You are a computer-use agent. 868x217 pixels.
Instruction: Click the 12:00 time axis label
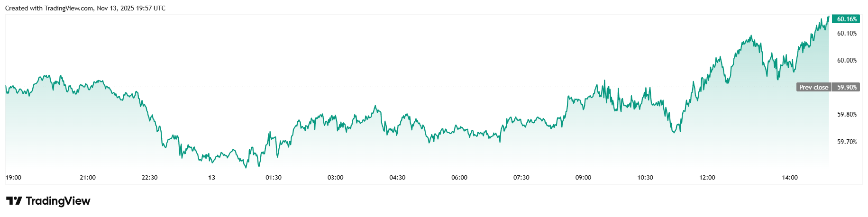pyautogui.click(x=707, y=178)
